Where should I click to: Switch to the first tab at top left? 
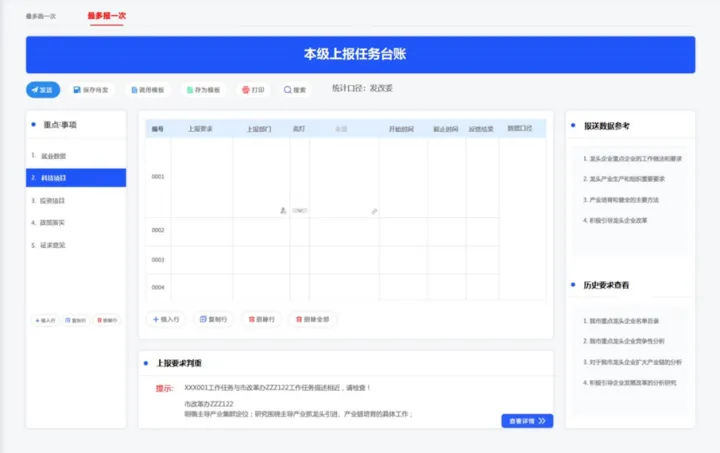40,16
